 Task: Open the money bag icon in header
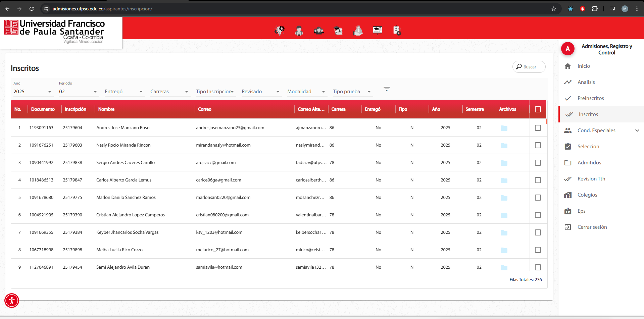[358, 31]
